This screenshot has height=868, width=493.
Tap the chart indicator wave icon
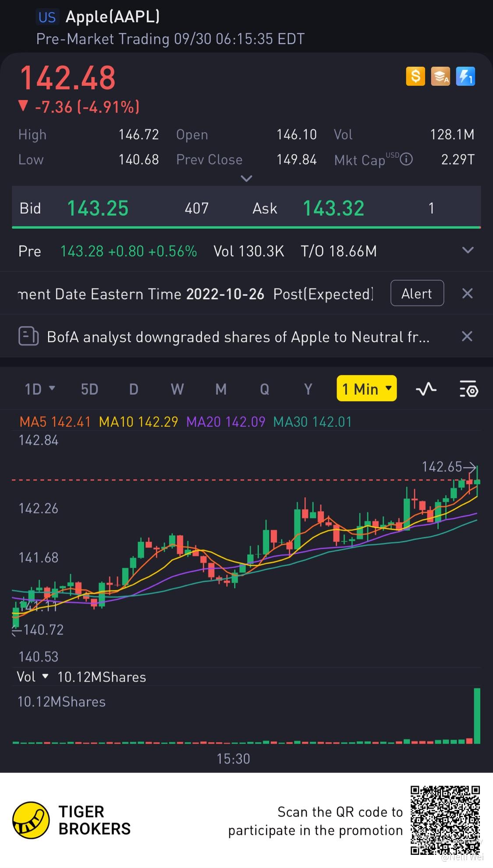(426, 389)
